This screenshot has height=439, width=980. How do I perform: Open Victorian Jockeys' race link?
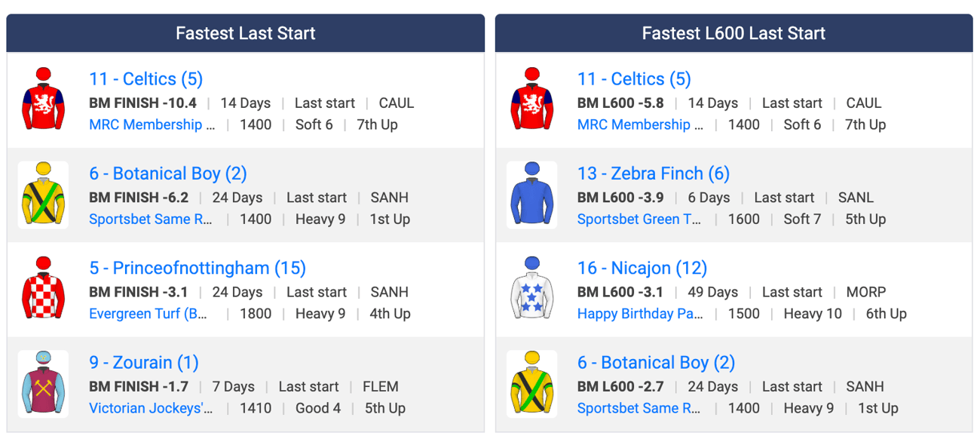(151, 408)
